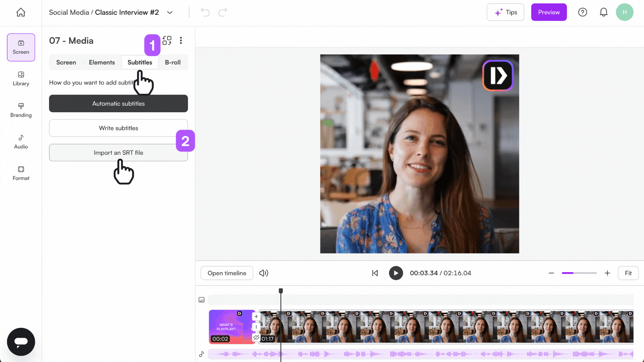Click the subtitles track icon in the timeline
This screenshot has height=362, width=644.
click(x=201, y=299)
